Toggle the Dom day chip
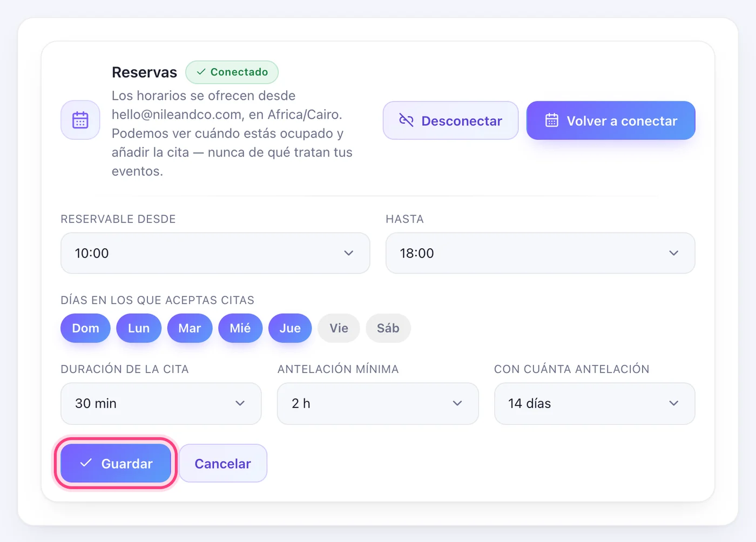This screenshot has width=756, height=542. [85, 328]
